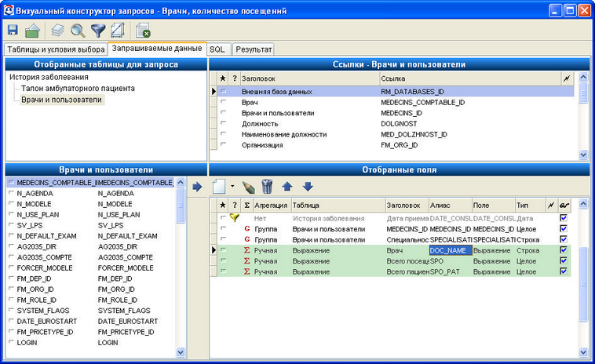The width and height of the screenshot is (595, 364).
Task: Select the Запрашиваемые данные tab
Action: pos(157,49)
